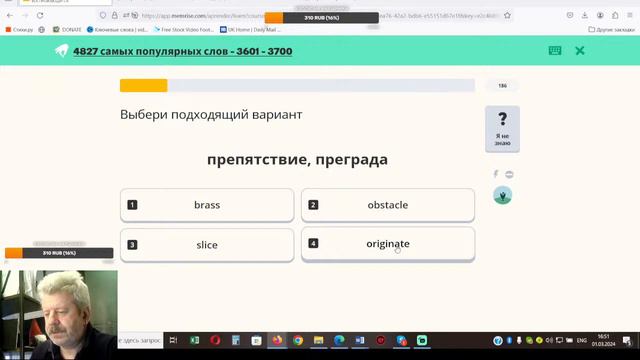Open Opera browser from taskbar

[x=216, y=340]
